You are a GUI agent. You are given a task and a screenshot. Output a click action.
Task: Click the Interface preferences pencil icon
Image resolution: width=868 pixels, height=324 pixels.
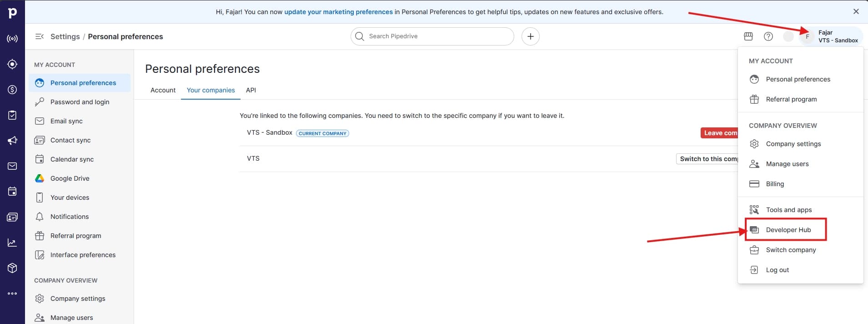tap(40, 255)
